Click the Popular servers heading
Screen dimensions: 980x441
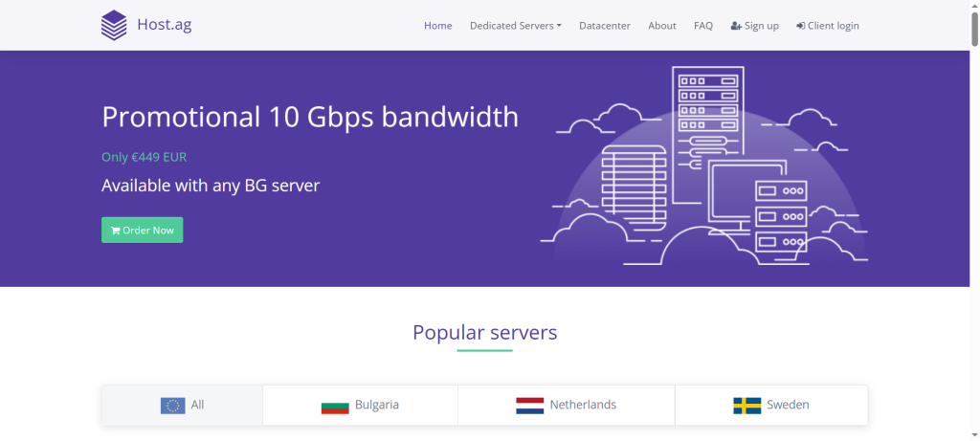pyautogui.click(x=484, y=332)
